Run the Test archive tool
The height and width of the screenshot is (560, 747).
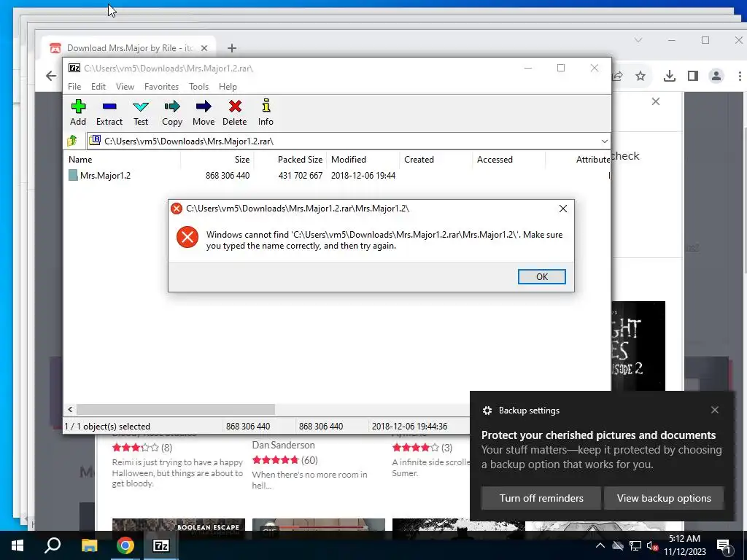141,112
